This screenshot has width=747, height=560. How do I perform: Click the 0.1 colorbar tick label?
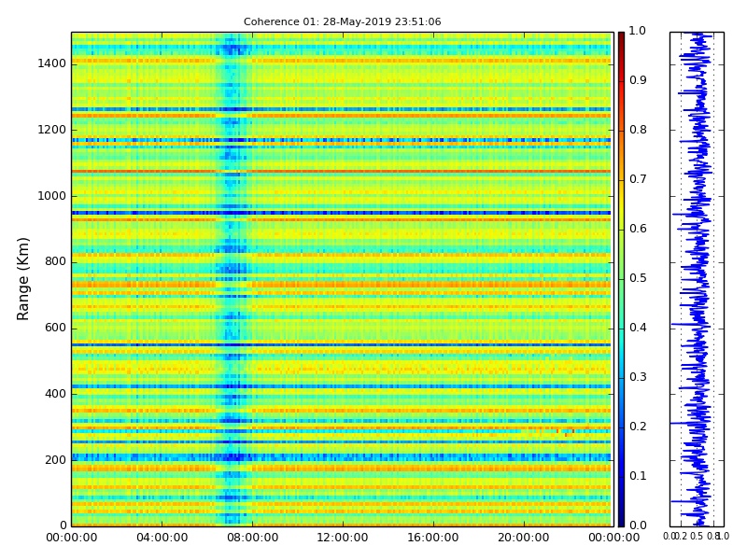638,477
